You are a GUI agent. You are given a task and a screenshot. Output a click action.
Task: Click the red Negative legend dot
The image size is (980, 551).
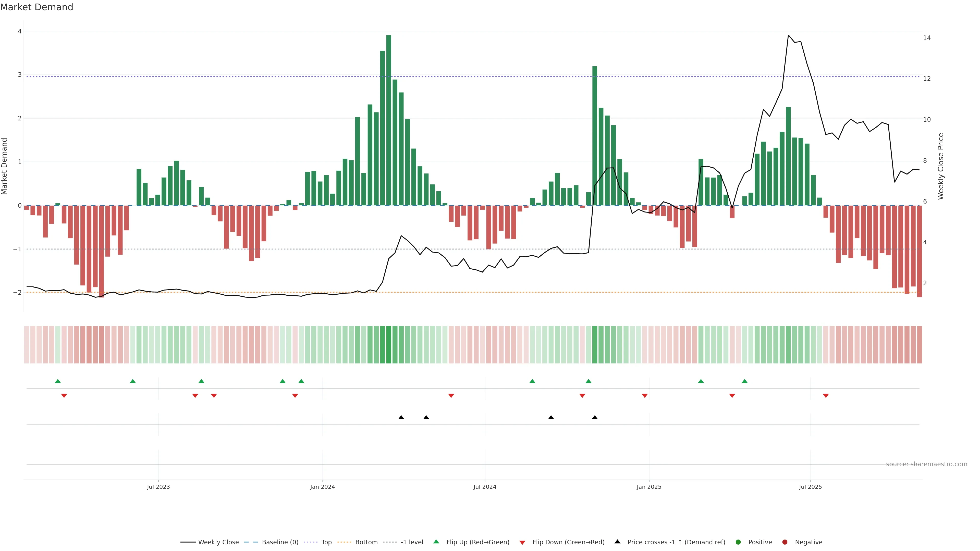785,542
